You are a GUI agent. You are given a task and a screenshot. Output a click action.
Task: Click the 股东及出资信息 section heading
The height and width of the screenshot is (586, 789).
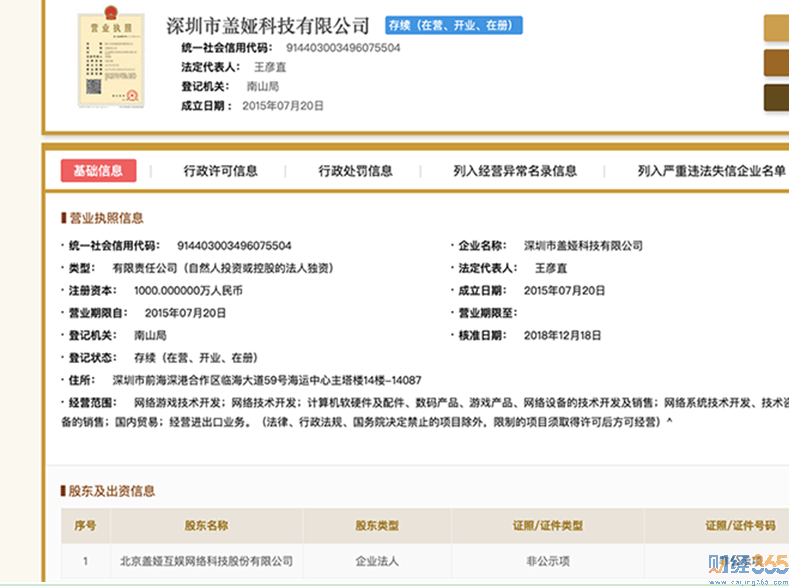(112, 491)
